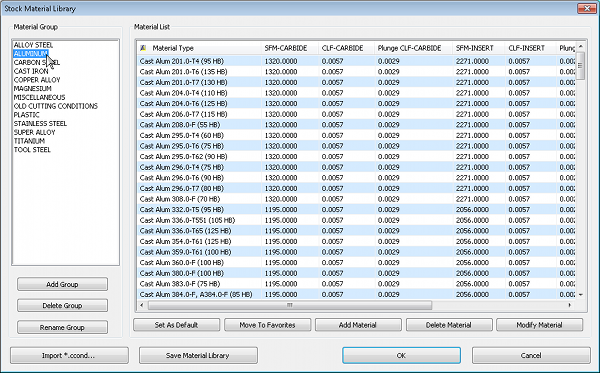The image size is (600, 373).
Task: Click Move To Favorites button
Action: tap(267, 325)
